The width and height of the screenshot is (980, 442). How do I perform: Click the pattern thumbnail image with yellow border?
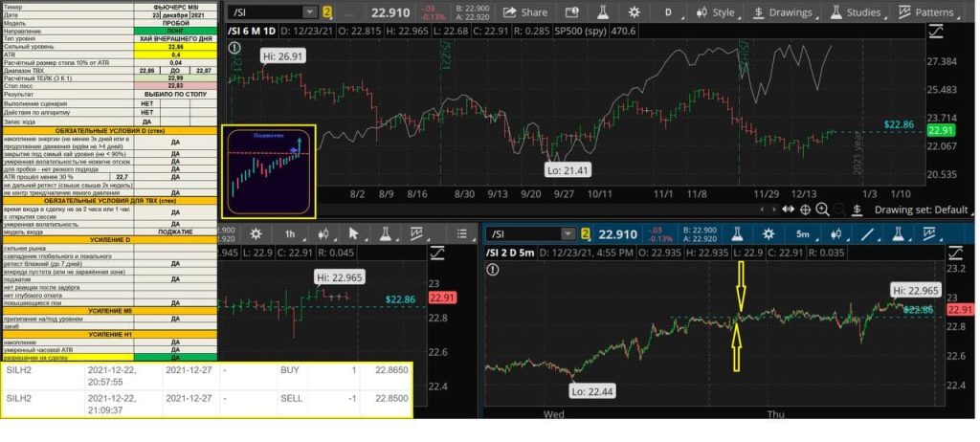pos(268,171)
